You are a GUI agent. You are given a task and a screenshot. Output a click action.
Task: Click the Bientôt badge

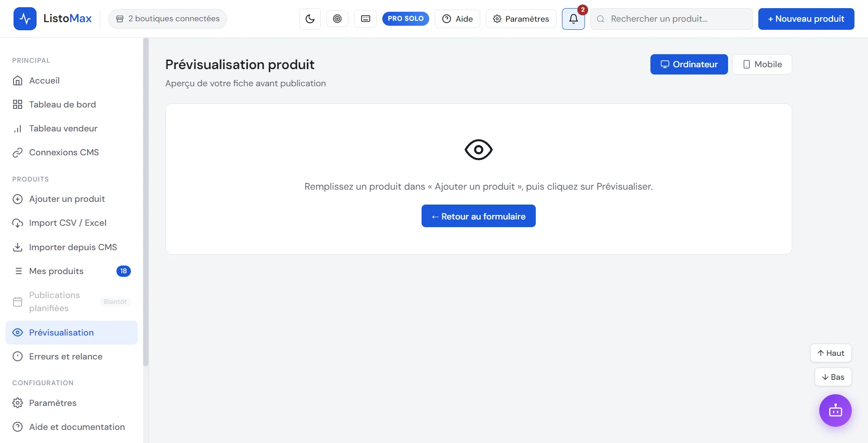coord(115,302)
